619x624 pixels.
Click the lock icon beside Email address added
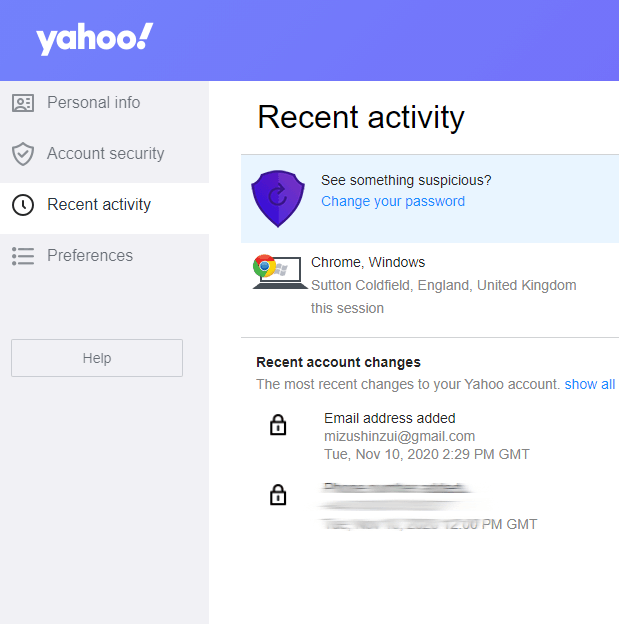point(278,426)
